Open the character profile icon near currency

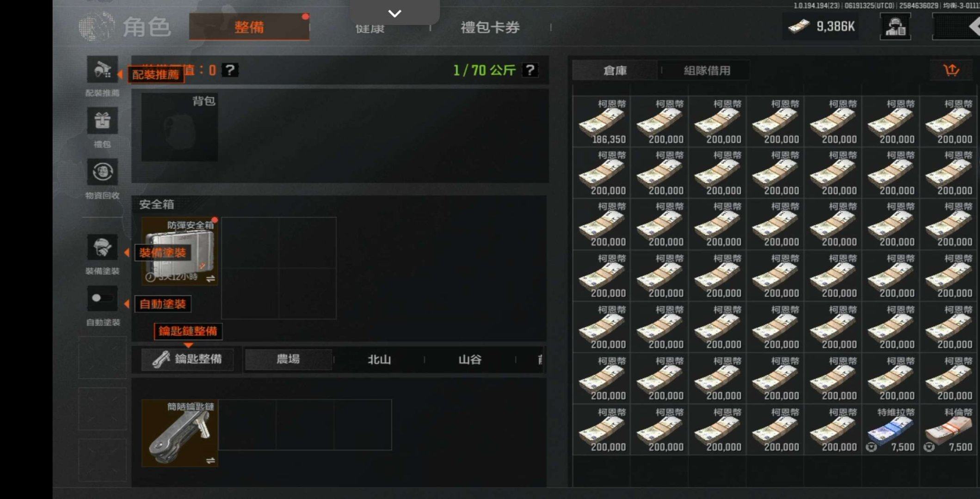tap(895, 27)
